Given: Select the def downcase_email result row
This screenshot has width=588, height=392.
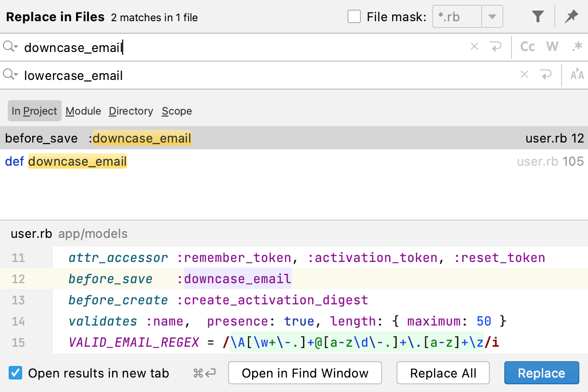Looking at the screenshot, I should point(192,161).
